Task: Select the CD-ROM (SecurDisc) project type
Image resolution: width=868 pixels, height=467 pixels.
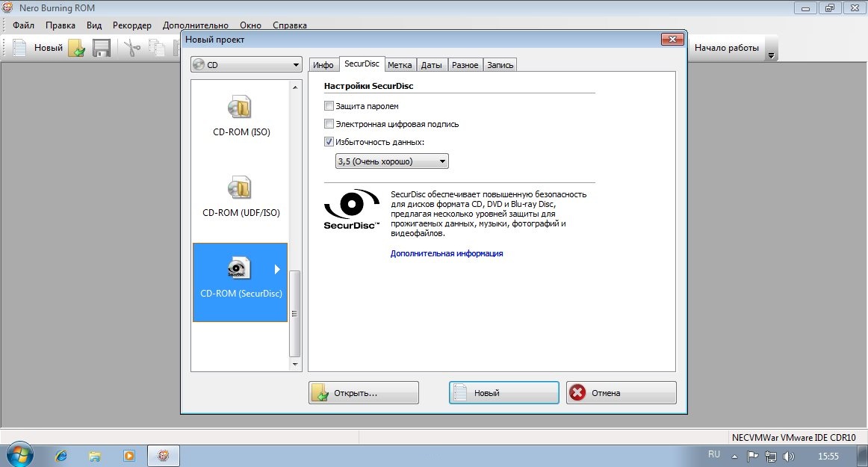Action: click(x=241, y=282)
